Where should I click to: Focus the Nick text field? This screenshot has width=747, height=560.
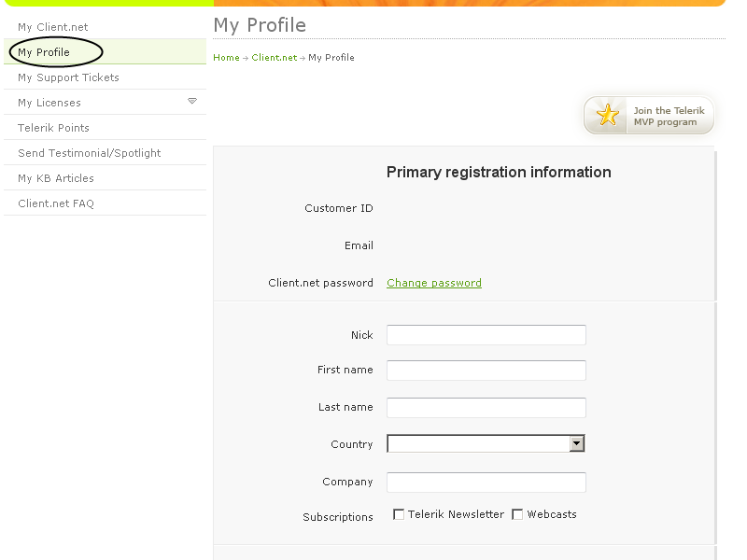point(486,335)
